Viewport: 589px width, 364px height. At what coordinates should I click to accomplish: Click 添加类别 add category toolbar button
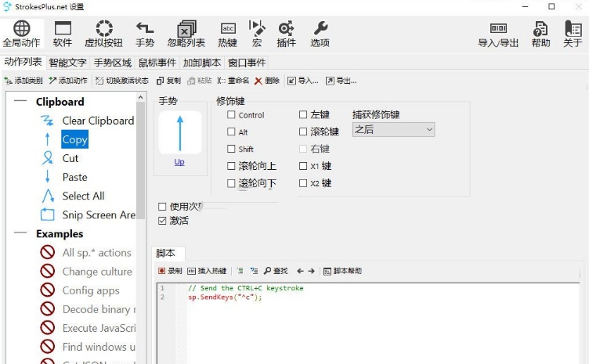pyautogui.click(x=23, y=81)
